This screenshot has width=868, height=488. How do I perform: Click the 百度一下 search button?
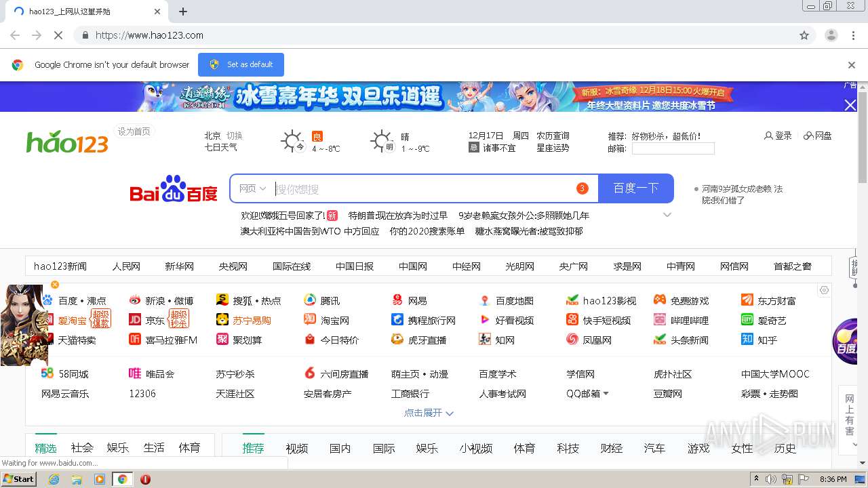(x=636, y=188)
